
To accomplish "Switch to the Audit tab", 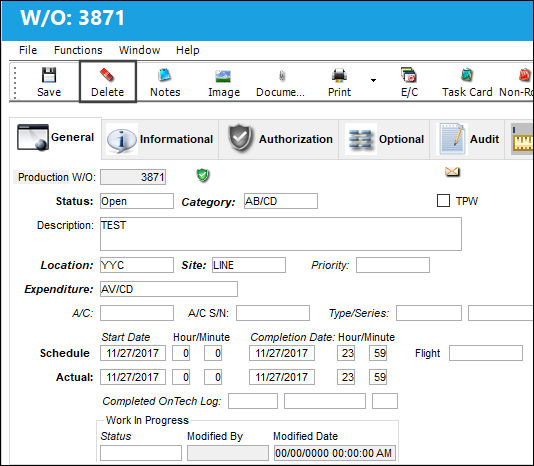I will point(467,139).
